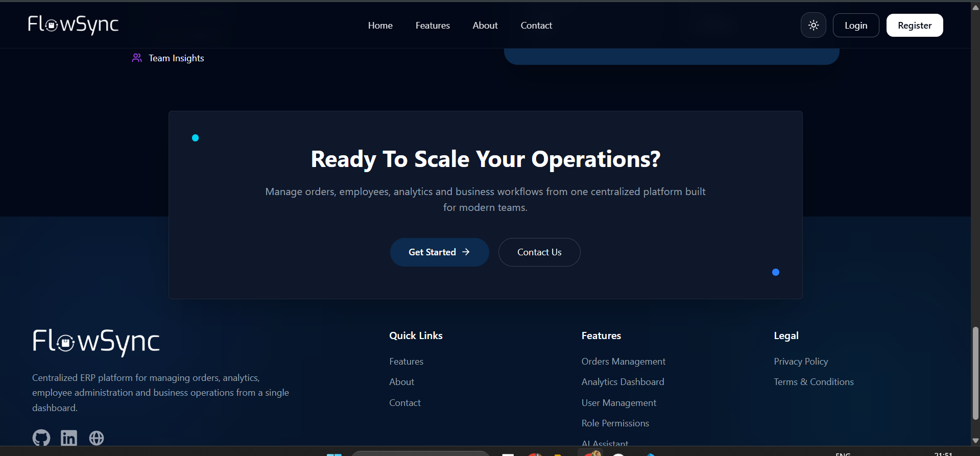Click the Register button

click(915, 25)
